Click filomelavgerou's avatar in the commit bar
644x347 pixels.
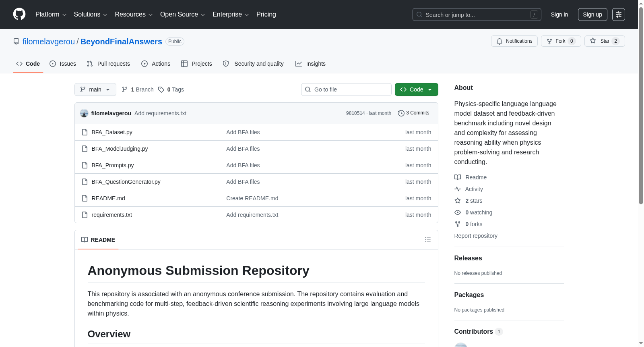pyautogui.click(x=84, y=113)
